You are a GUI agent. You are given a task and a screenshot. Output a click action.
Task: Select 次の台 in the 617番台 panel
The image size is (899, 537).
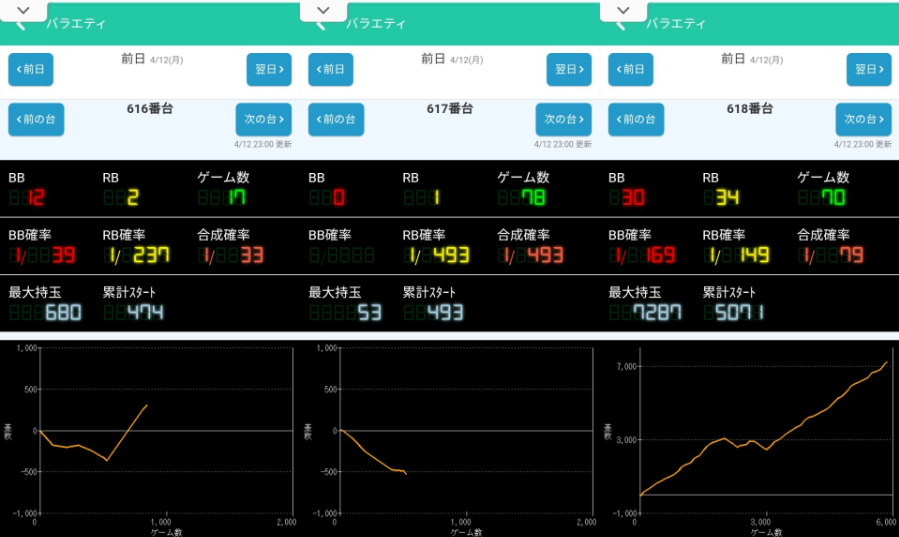coord(563,119)
